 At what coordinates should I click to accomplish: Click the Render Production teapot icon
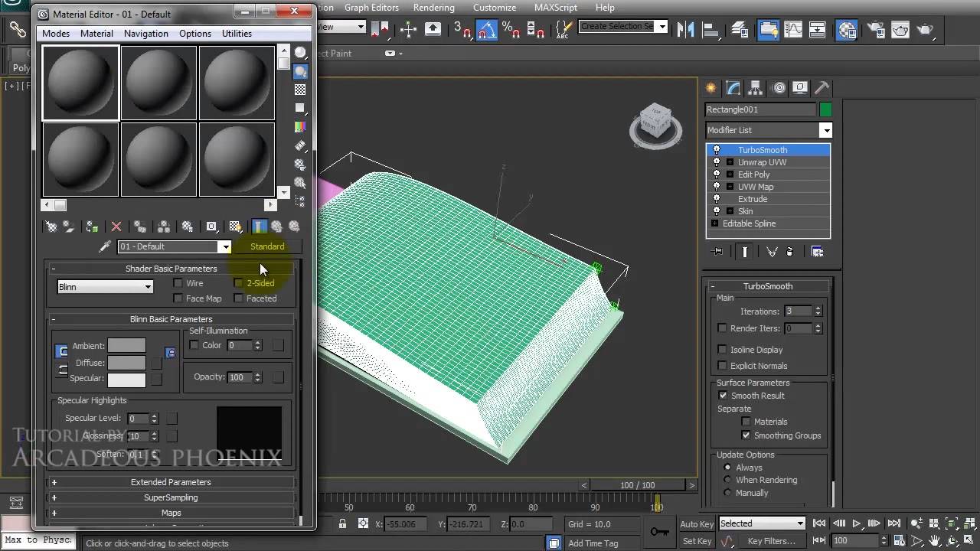[x=926, y=30]
